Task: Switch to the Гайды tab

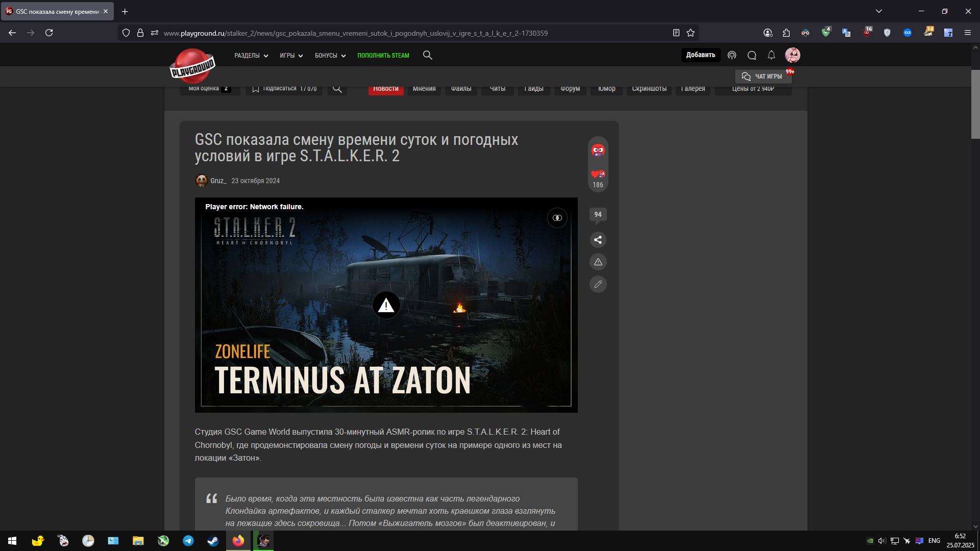Action: (534, 89)
